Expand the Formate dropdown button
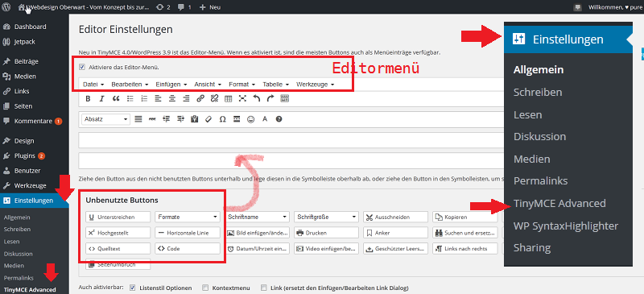644x294 pixels. tap(188, 217)
